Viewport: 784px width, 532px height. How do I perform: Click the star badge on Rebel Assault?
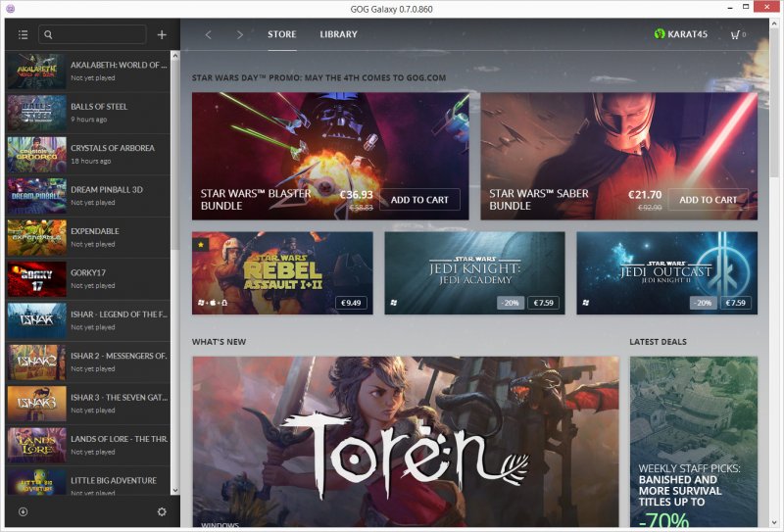tap(201, 245)
